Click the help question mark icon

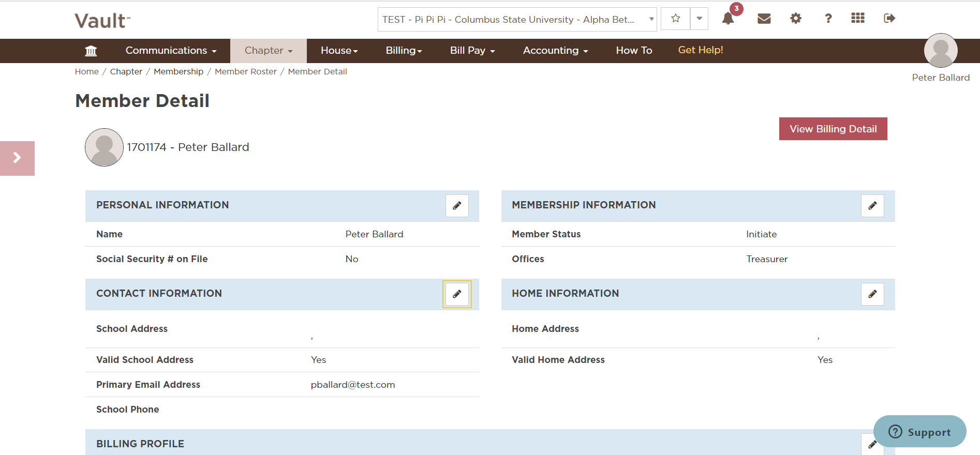point(828,19)
